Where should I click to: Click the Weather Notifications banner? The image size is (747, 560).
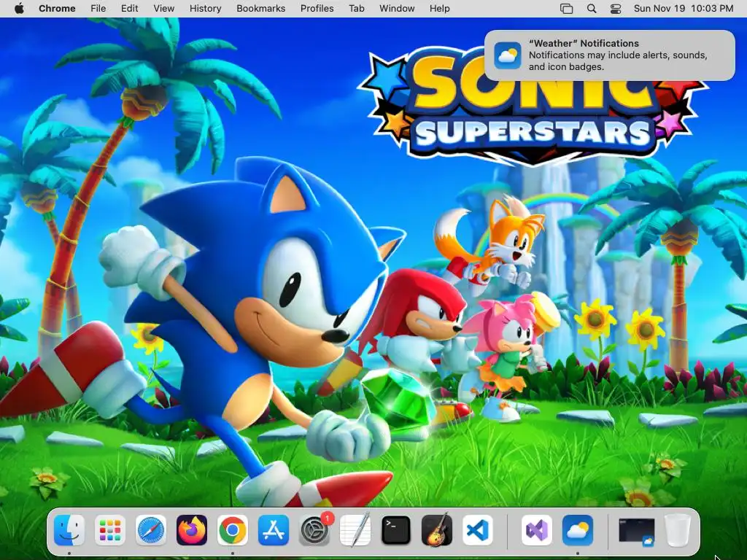(x=610, y=55)
